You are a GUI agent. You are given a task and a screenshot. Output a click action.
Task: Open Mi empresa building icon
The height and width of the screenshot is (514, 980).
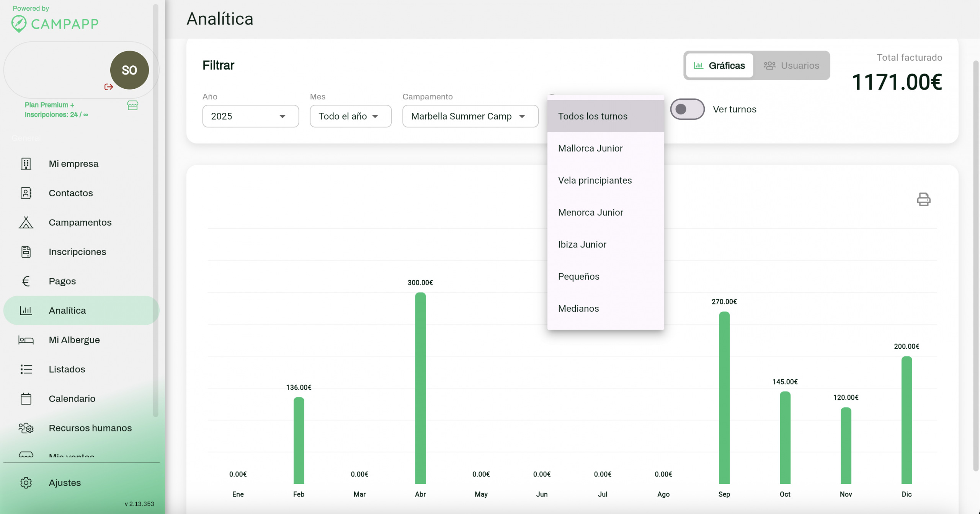(x=26, y=164)
